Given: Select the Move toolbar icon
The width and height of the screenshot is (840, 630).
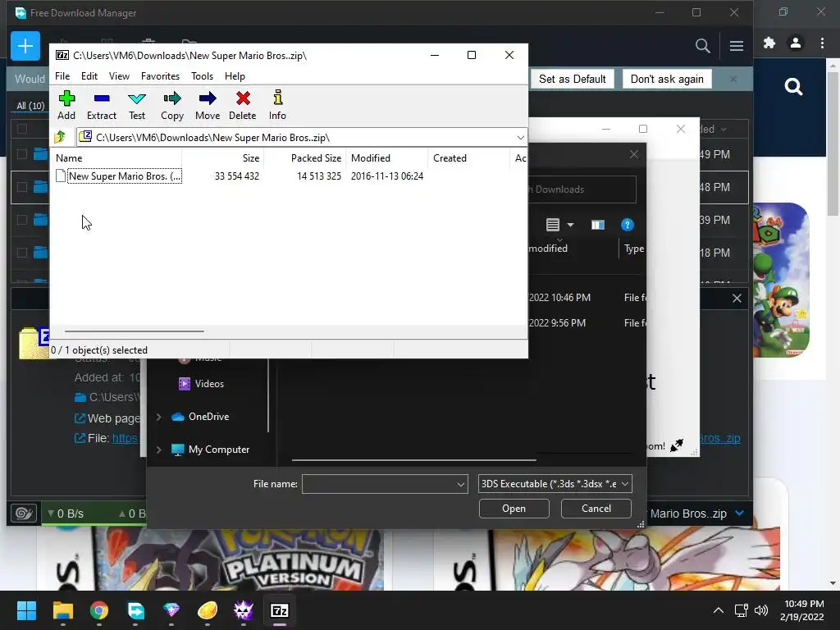Looking at the screenshot, I should point(208,105).
